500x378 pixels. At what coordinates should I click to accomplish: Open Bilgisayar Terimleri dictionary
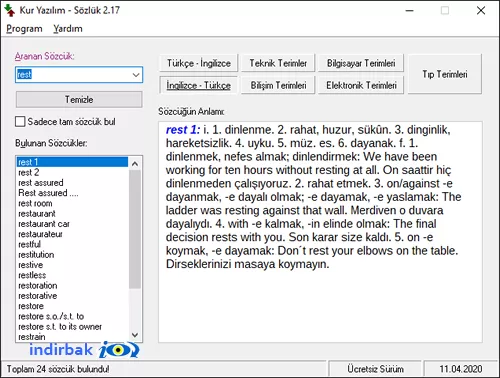tap(361, 63)
